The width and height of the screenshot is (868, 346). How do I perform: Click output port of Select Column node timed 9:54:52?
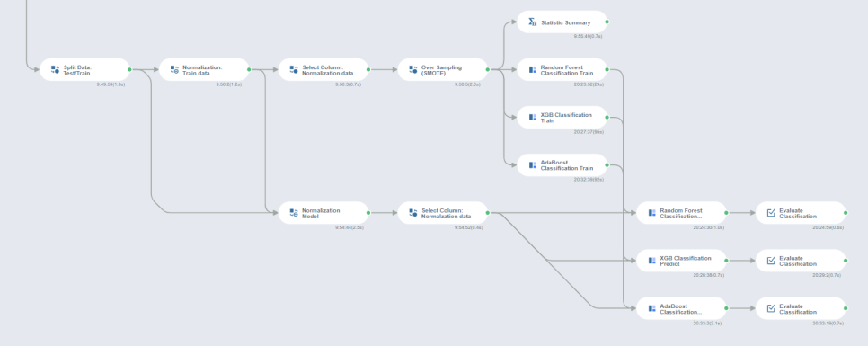pos(488,213)
